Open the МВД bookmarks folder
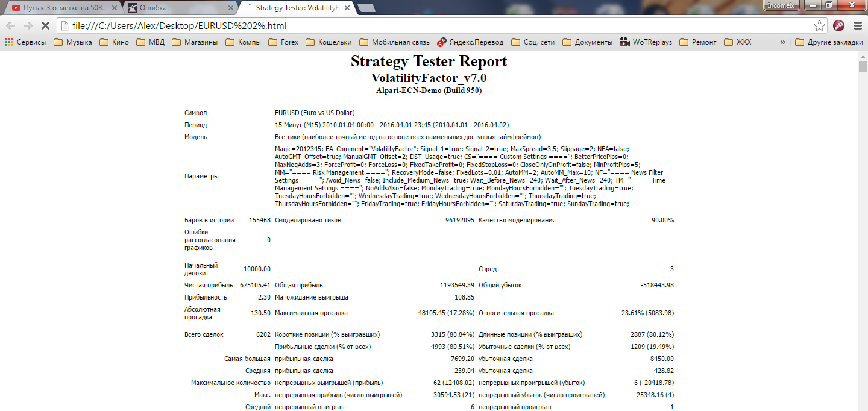The height and width of the screenshot is (411, 868). tap(150, 42)
